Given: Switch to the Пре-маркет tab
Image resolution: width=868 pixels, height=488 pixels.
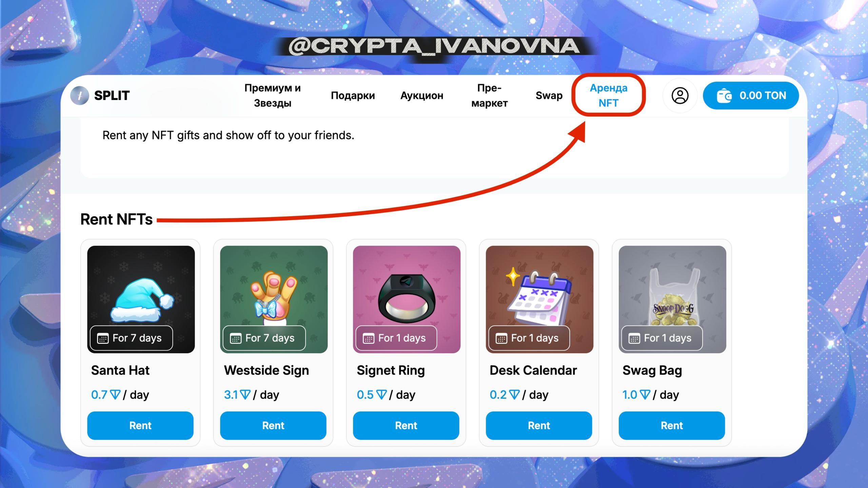Looking at the screenshot, I should [489, 96].
